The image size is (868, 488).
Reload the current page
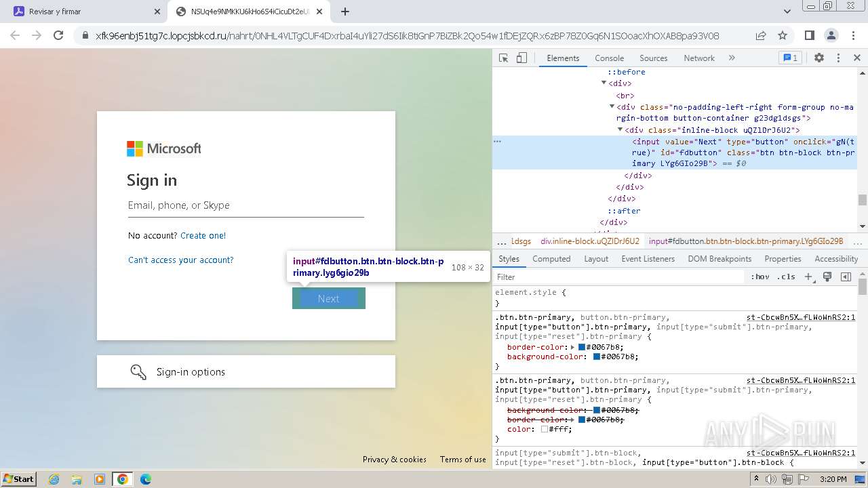click(x=58, y=36)
